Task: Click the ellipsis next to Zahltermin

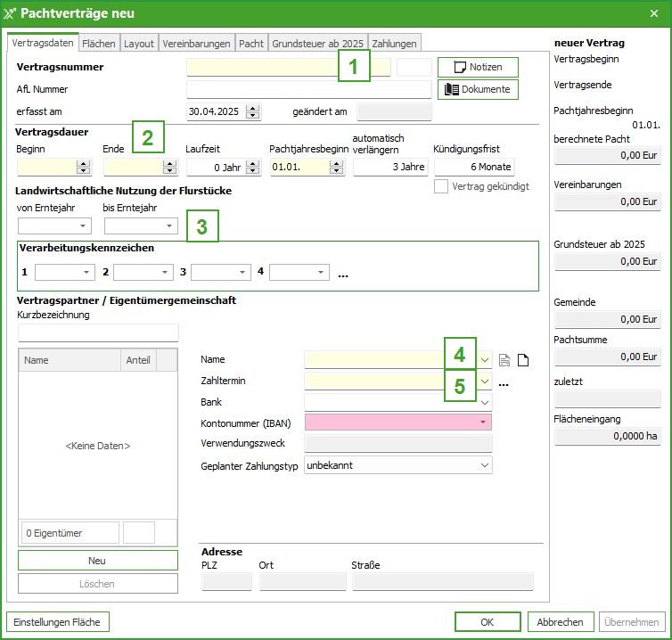Action: [504, 384]
